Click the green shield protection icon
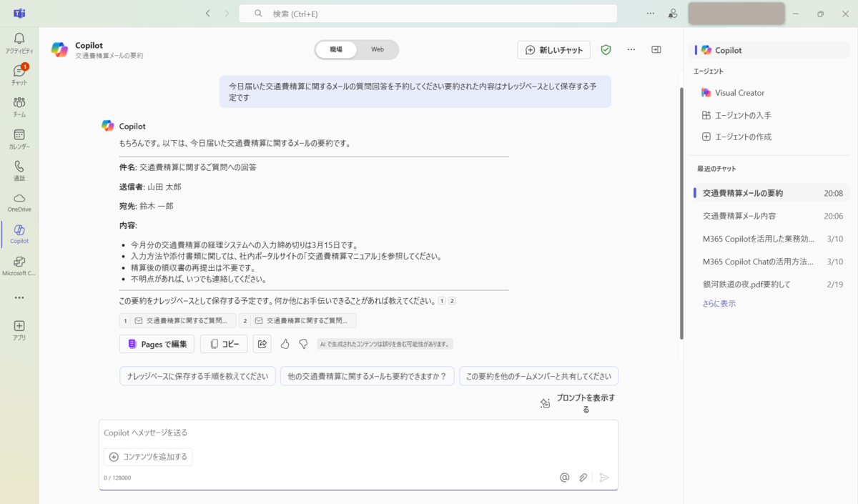 606,50
